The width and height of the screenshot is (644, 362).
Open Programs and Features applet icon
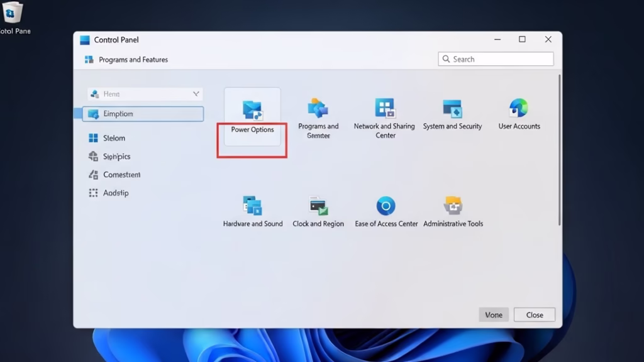pyautogui.click(x=318, y=109)
